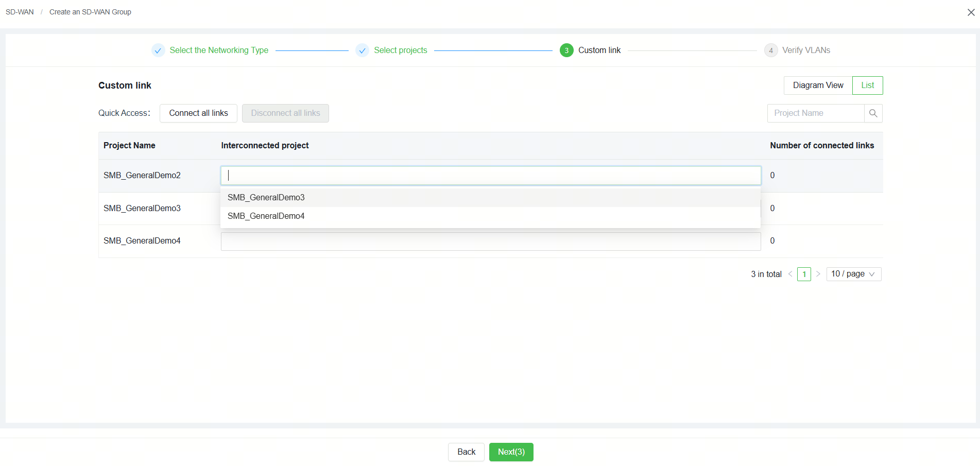Click the Create an SD-WAN Group breadcrumb
980x466 pixels.
click(90, 12)
